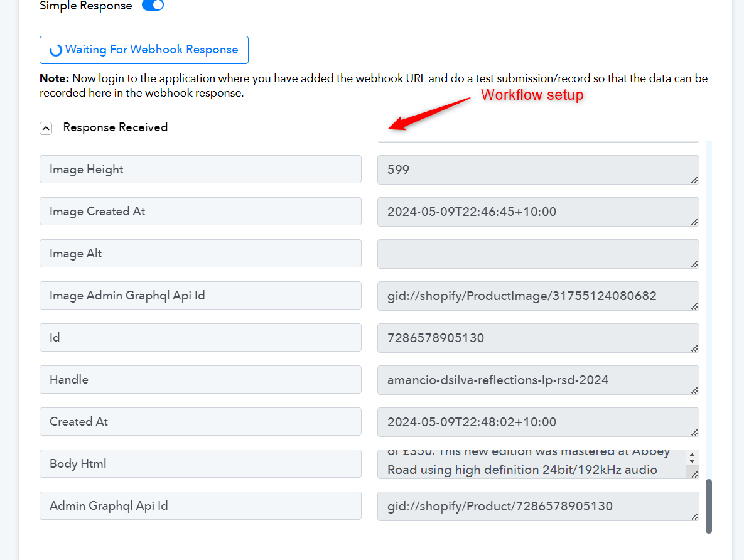Screen dimensions: 744x560
Task: Click the Waiting For Webhook Response button
Action: 144,50
